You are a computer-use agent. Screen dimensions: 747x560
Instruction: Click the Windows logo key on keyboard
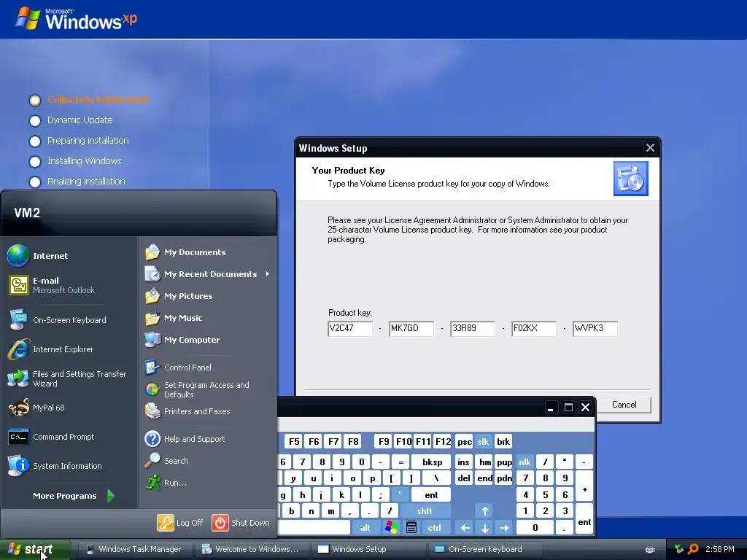coord(392,527)
